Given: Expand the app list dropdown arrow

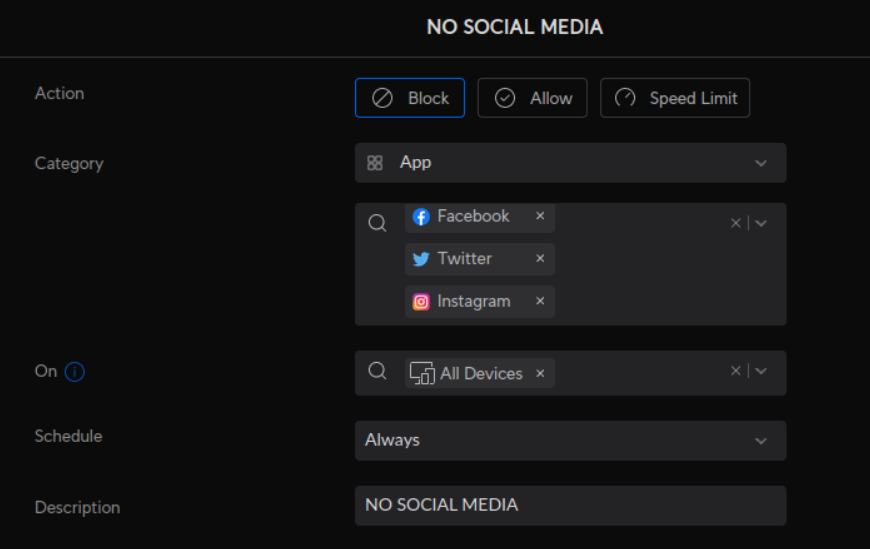Looking at the screenshot, I should point(761,223).
